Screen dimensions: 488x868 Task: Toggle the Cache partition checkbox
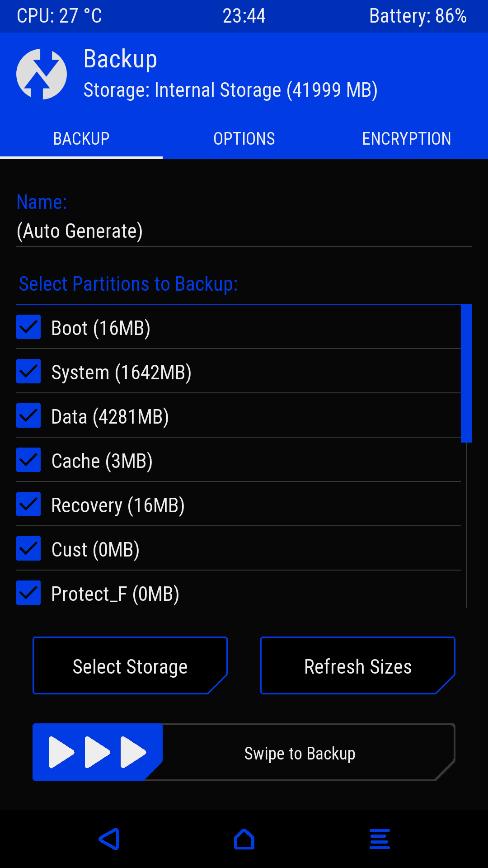(28, 460)
